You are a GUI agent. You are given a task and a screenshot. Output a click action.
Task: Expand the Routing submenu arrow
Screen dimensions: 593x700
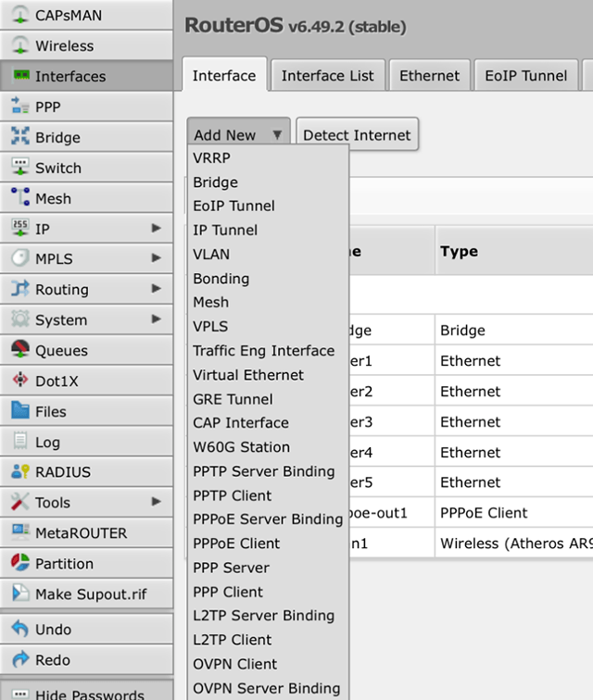coord(156,288)
